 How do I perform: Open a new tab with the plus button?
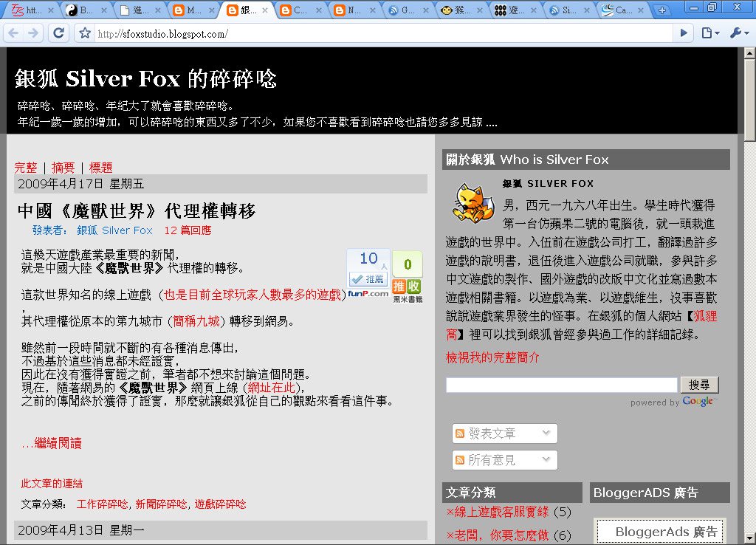[x=662, y=10]
